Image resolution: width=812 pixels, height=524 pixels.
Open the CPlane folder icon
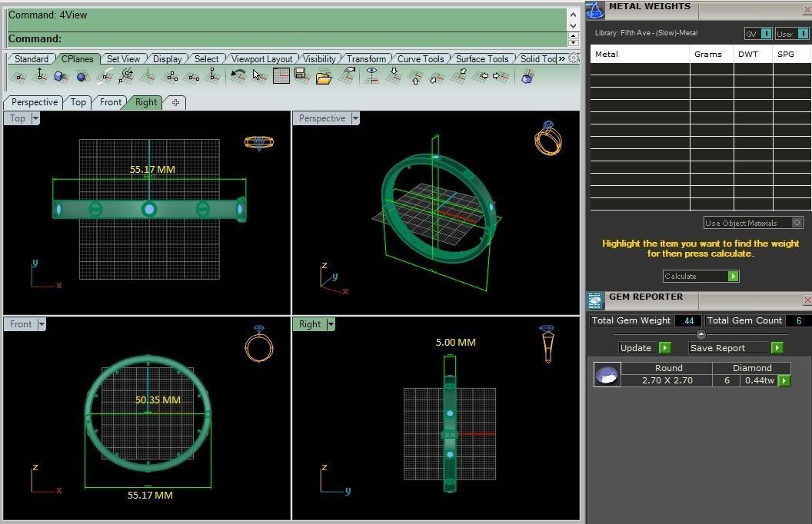324,78
